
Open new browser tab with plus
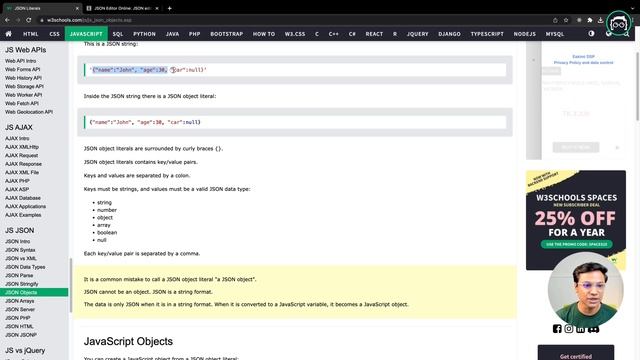169,8
